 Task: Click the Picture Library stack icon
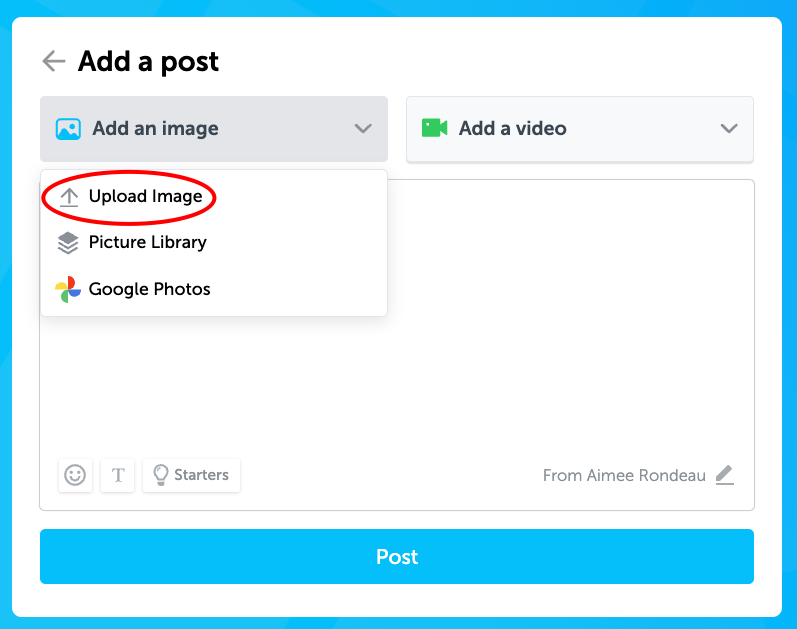(x=68, y=243)
